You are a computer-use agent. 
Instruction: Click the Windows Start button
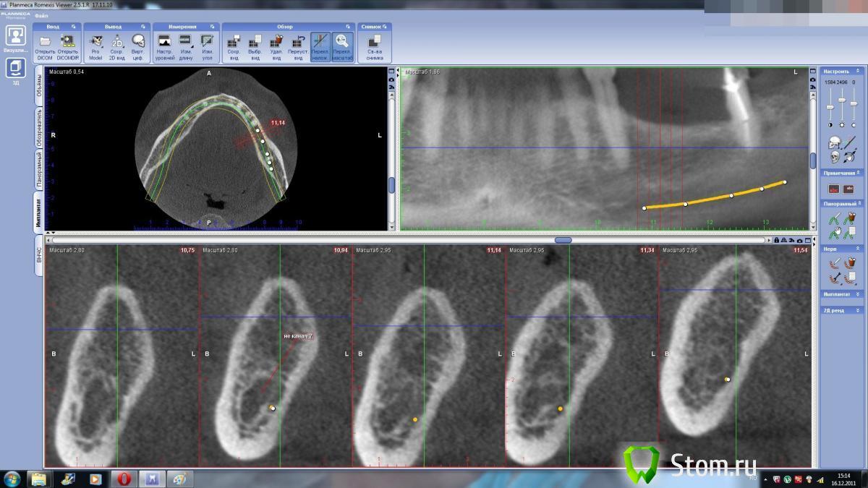12,478
